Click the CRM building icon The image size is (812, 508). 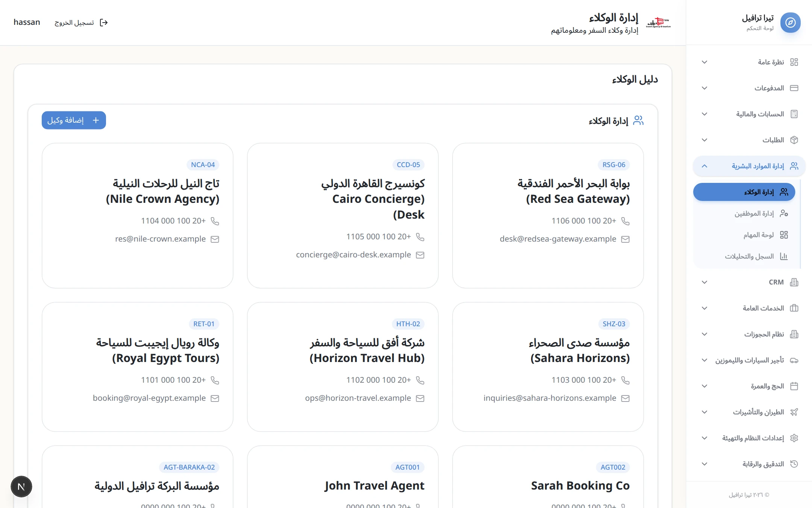(794, 282)
